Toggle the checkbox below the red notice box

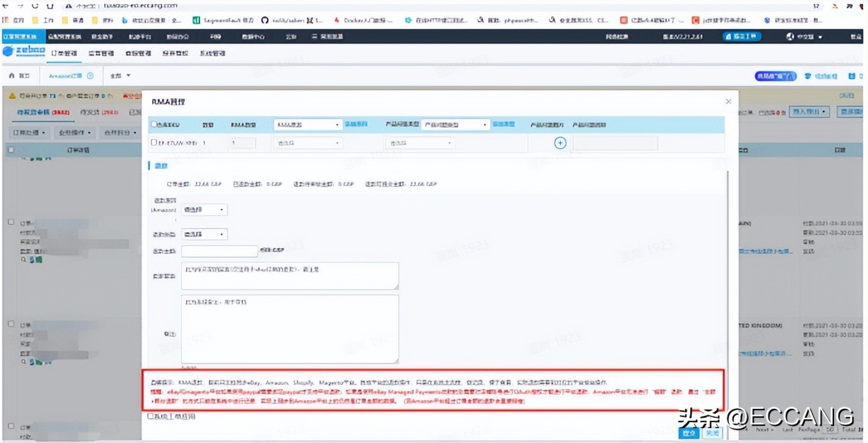pos(150,416)
